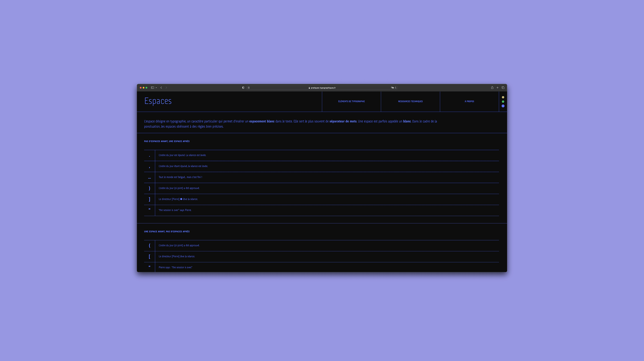Click '"the session is over" says Pierre.'
This screenshot has width=644, height=361.
(x=175, y=210)
